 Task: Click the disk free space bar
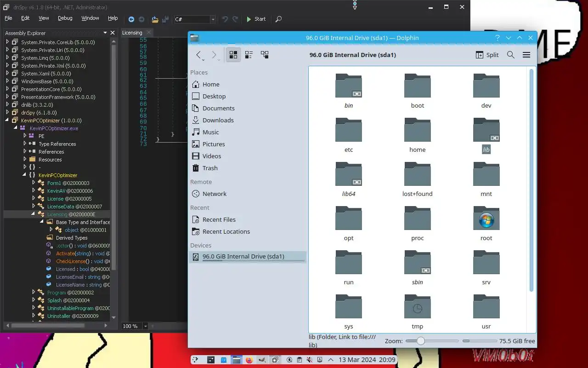(479, 341)
